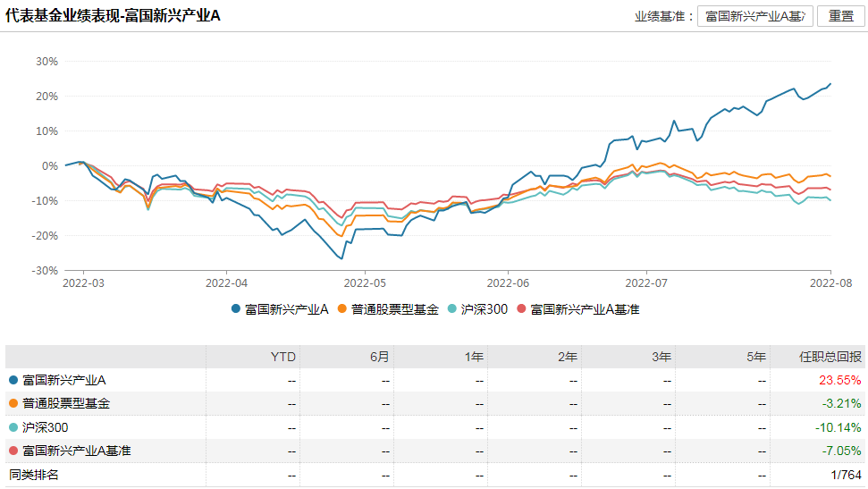Open the 业绩基准 benchmark dropdown
The height and width of the screenshot is (489, 868).
[x=755, y=16]
